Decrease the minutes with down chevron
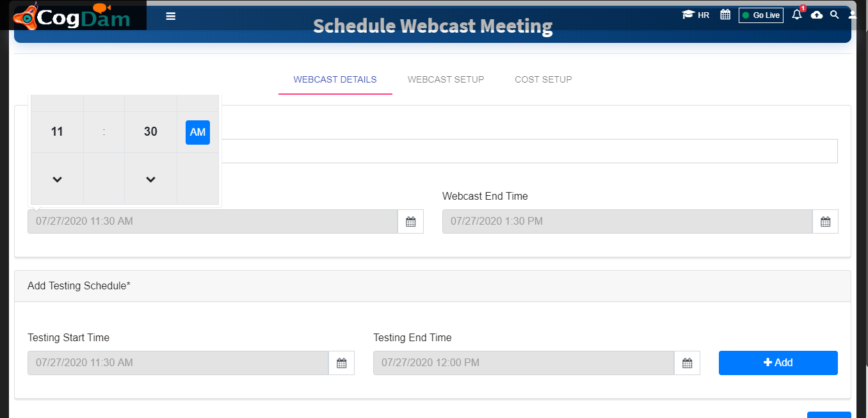The image size is (868, 418). click(x=150, y=179)
